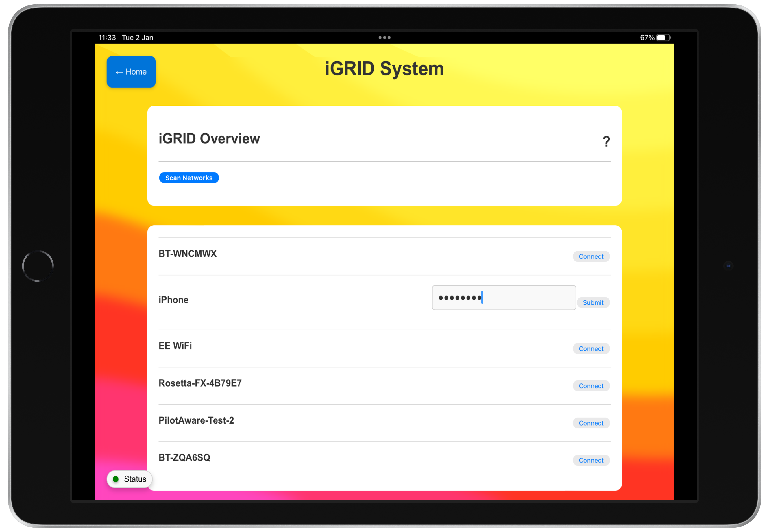Connect to the BT-WNCMWX network
Image resolution: width=769 pixels, height=532 pixels.
pyautogui.click(x=591, y=256)
